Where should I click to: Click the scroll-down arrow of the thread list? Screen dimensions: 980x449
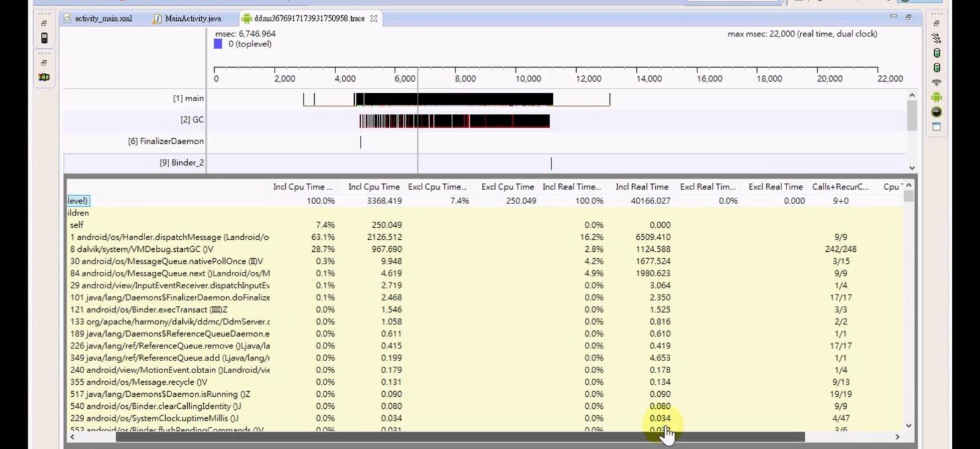click(x=912, y=168)
